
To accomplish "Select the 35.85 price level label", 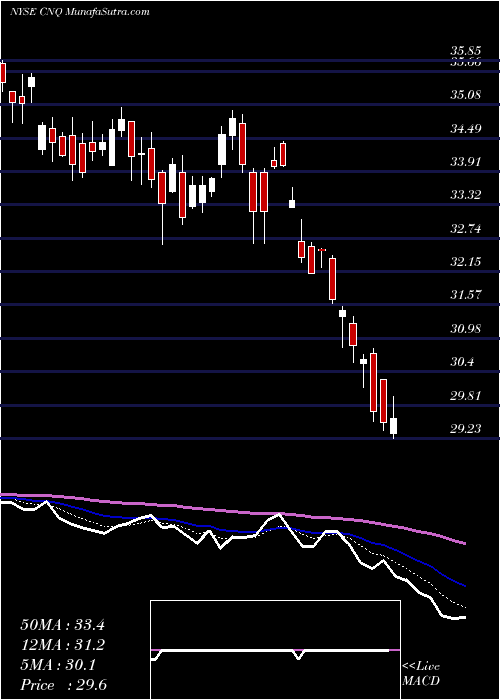I will (x=466, y=52).
